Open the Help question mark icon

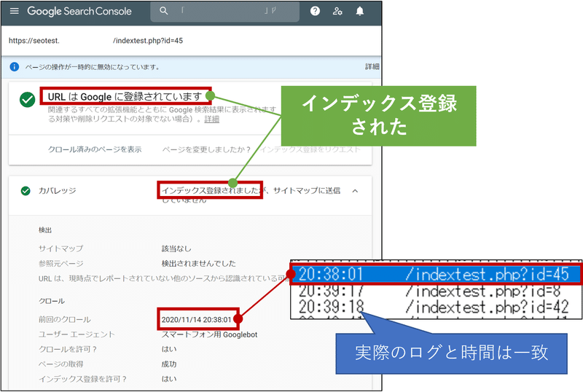point(315,11)
